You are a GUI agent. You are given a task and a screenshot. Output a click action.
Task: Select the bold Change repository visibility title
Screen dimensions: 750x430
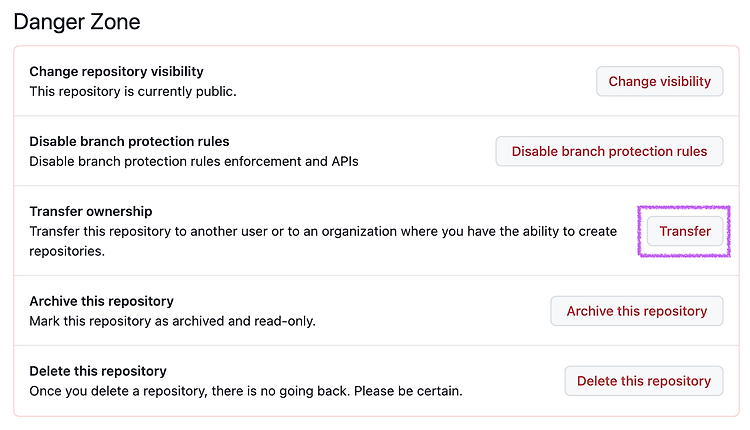point(116,71)
